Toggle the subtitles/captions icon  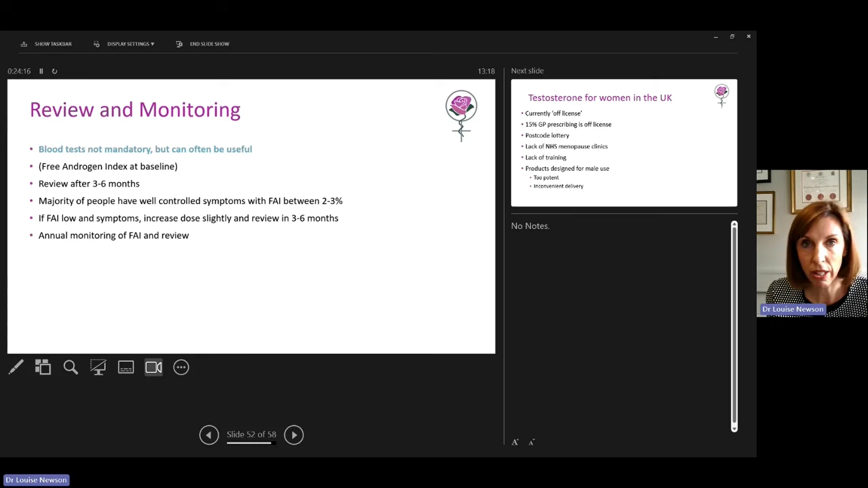[125, 366]
